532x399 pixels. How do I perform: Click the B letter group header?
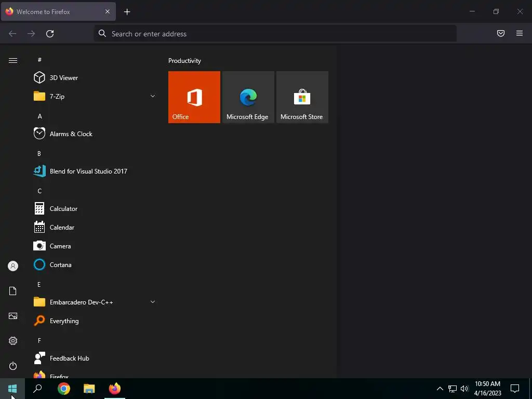[x=39, y=153]
